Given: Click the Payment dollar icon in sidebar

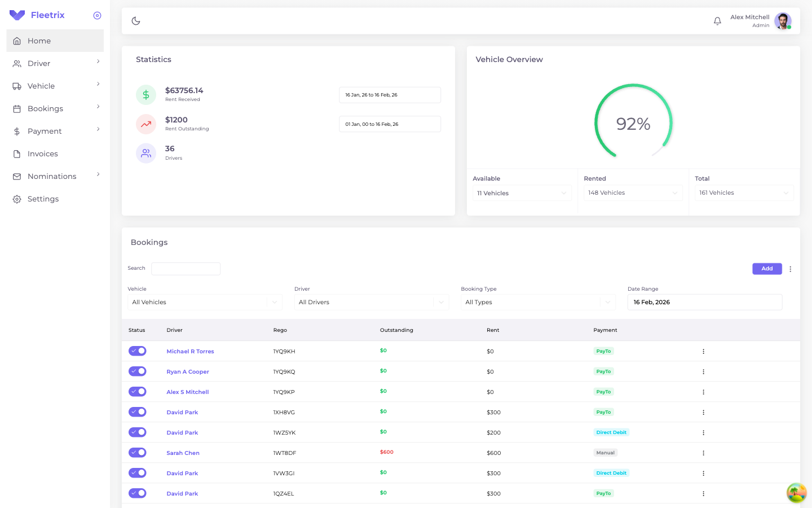Looking at the screenshot, I should 17,131.
